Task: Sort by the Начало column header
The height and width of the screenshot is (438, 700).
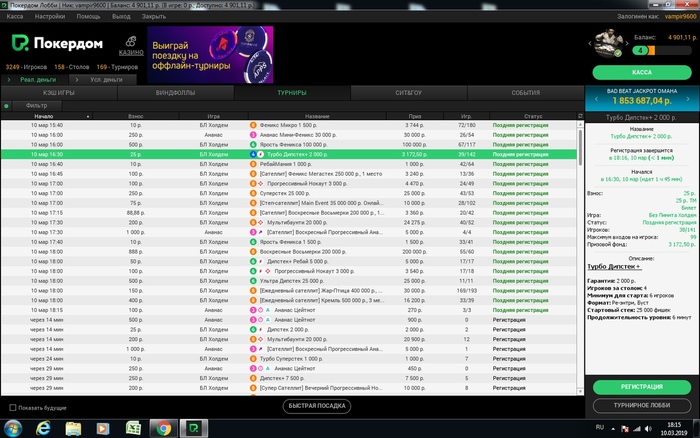Action: click(44, 116)
